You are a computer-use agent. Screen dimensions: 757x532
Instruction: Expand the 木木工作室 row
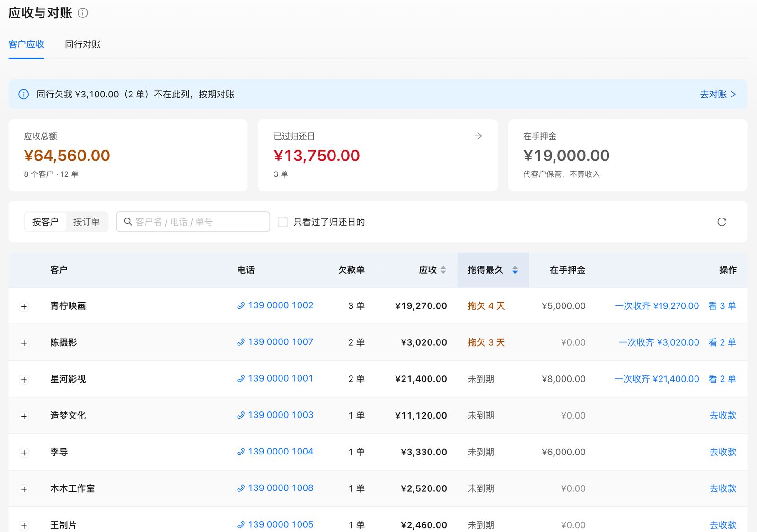click(x=24, y=489)
